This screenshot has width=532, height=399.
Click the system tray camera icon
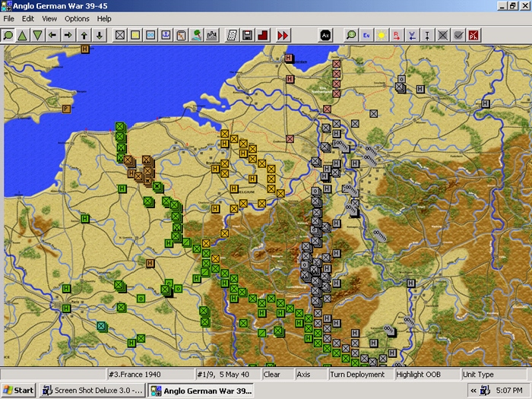(485, 391)
